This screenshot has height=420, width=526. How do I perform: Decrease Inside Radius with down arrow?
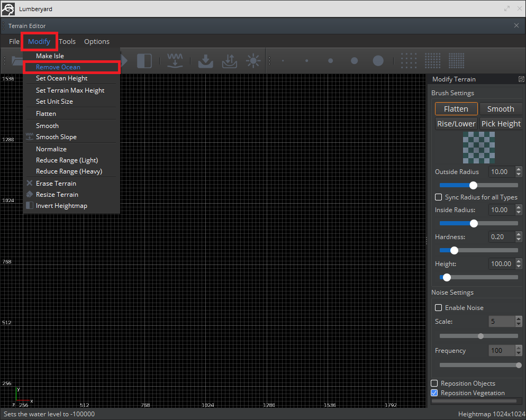519,213
